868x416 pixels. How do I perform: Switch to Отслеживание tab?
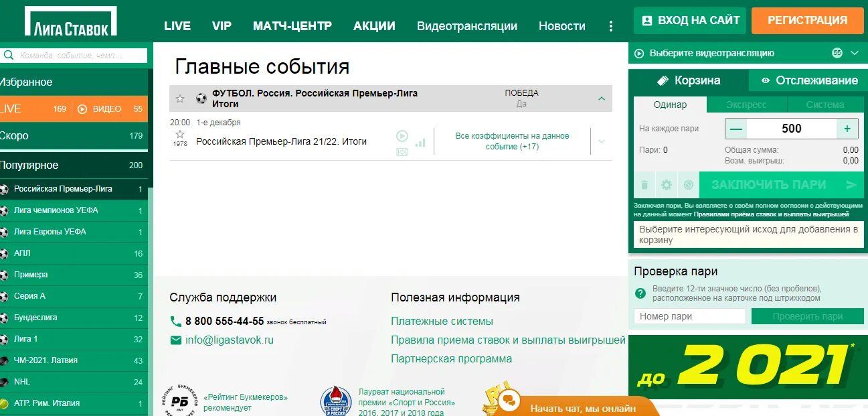(808, 80)
